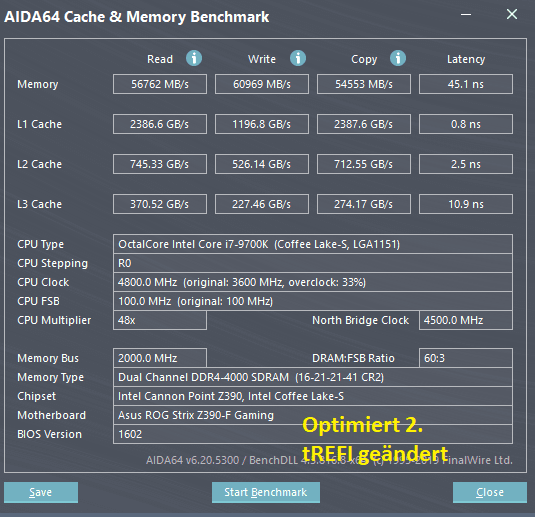The image size is (535, 517).
Task: Click the CPU Multiplier 48x field
Action: pyautogui.click(x=160, y=320)
